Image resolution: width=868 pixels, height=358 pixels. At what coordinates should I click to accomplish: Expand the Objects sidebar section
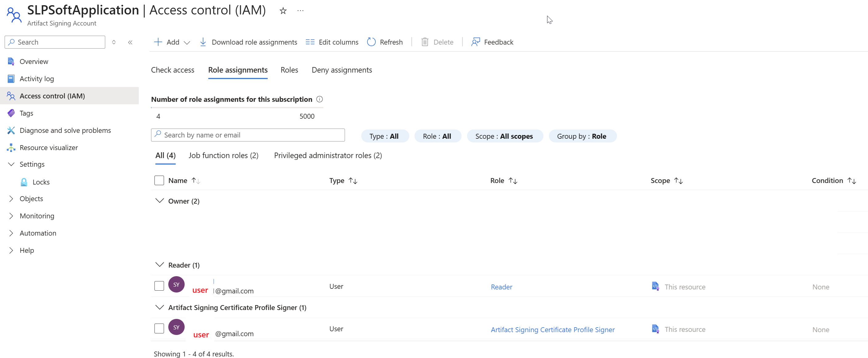11,198
